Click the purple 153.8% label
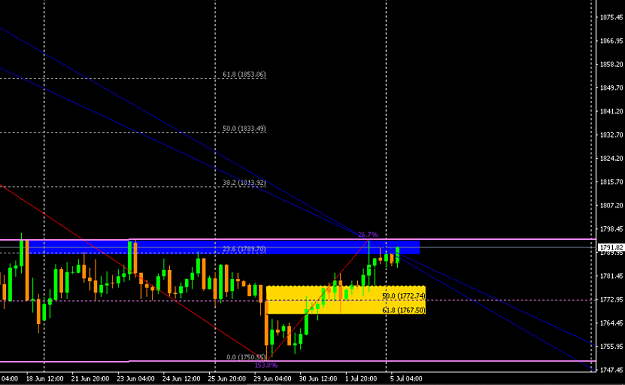This screenshot has height=385, width=625. pyautogui.click(x=266, y=365)
